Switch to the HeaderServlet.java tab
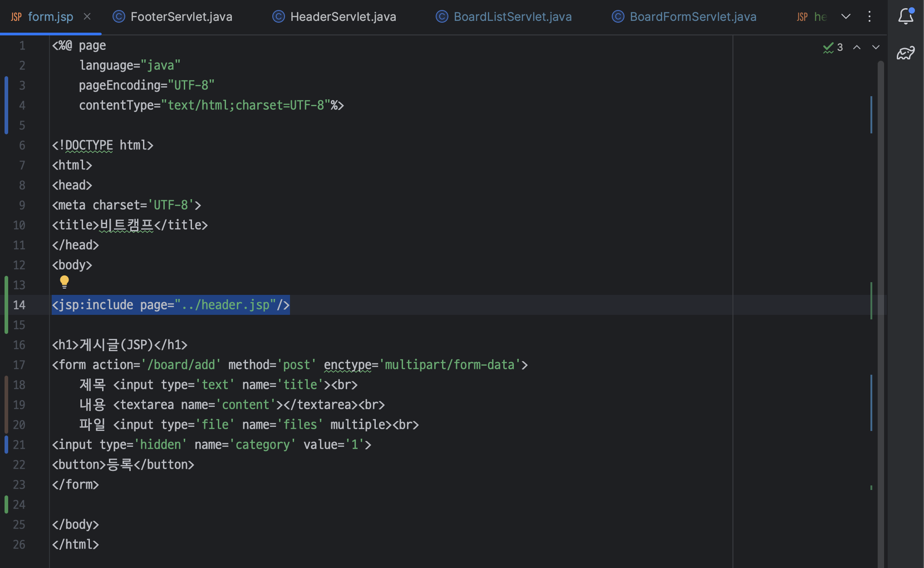Screen dimensions: 924x568 343,17
